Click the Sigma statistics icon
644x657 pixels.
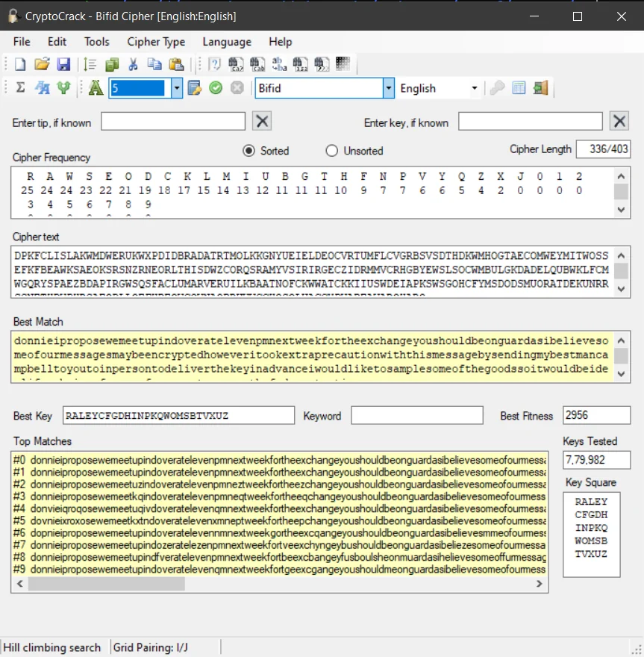20,87
